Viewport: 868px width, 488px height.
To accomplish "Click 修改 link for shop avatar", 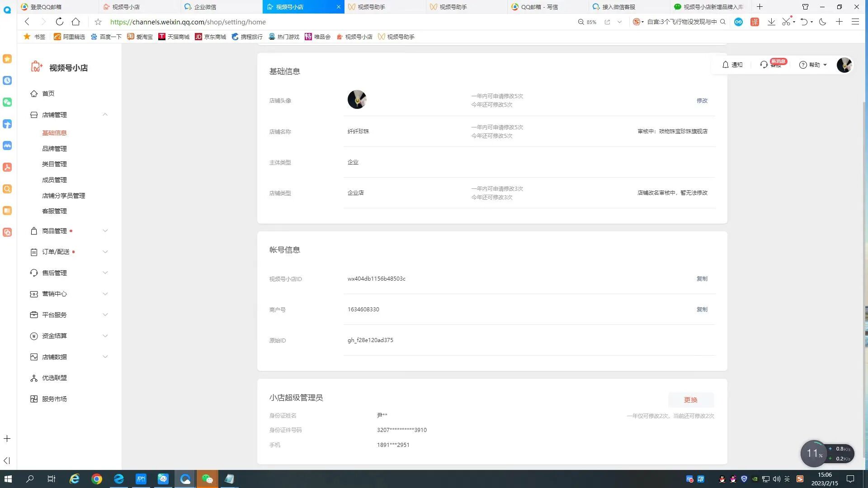I will click(x=702, y=100).
